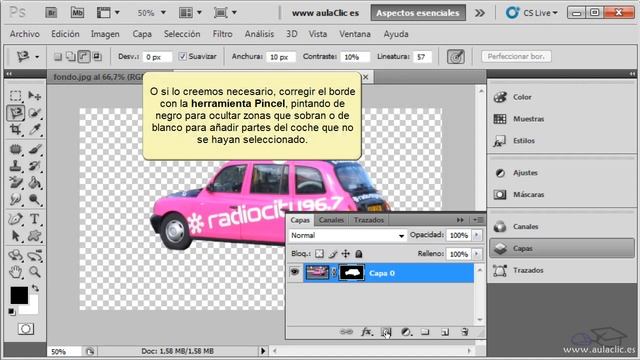Viewport: 640px width, 360px height.
Task: Select the Hand tool
Action: (16, 272)
